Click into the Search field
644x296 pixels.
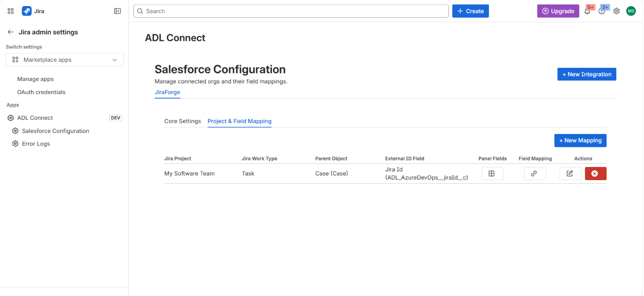[x=291, y=11]
